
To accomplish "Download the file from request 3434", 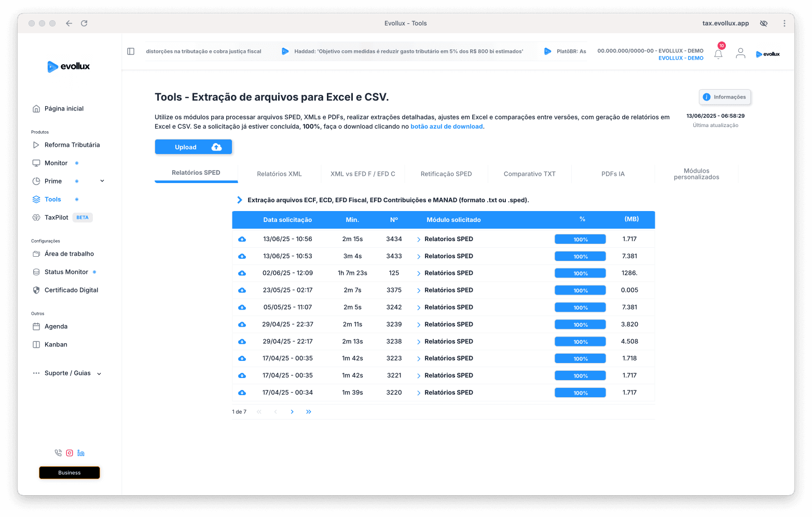I will point(242,239).
